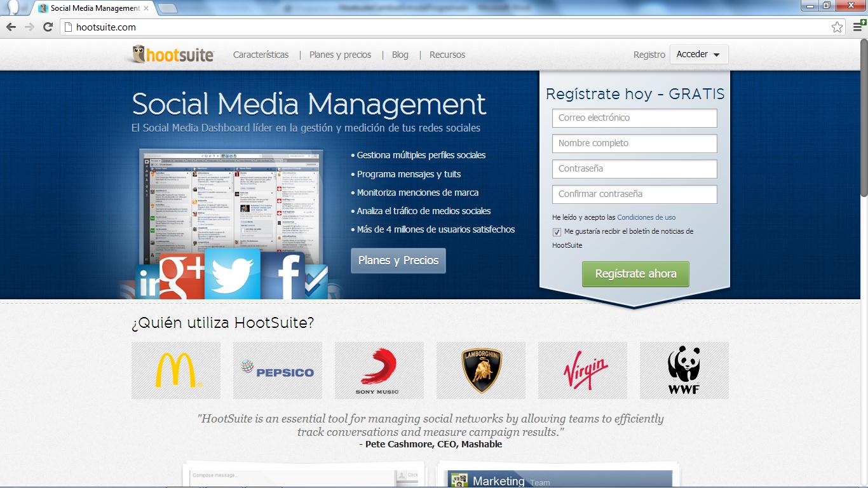Click the Marketing Team card header
Screen dimensions: 868x488
click(559, 479)
